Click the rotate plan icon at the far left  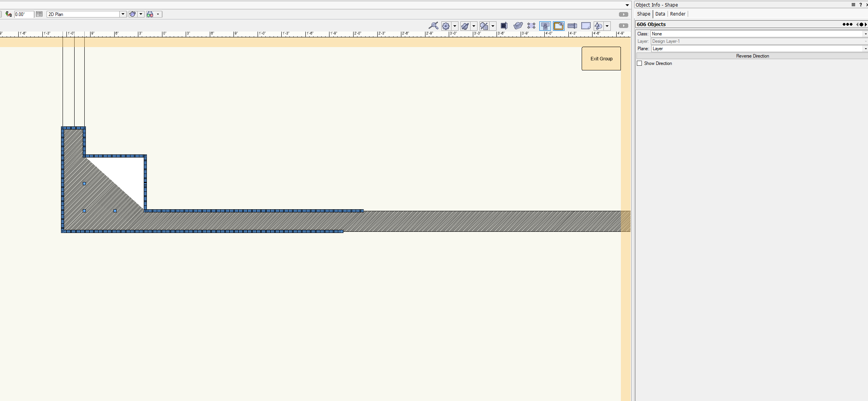[x=9, y=14]
